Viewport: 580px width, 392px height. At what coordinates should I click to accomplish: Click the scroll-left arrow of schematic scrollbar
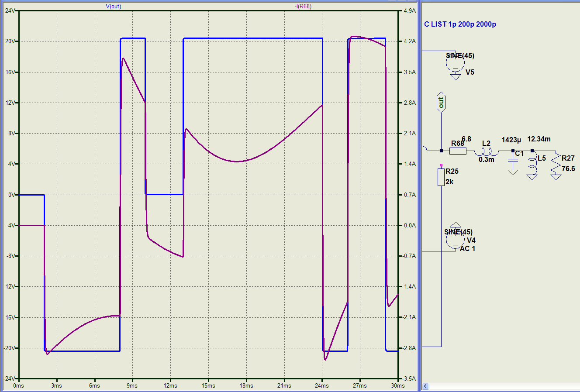tap(426, 386)
